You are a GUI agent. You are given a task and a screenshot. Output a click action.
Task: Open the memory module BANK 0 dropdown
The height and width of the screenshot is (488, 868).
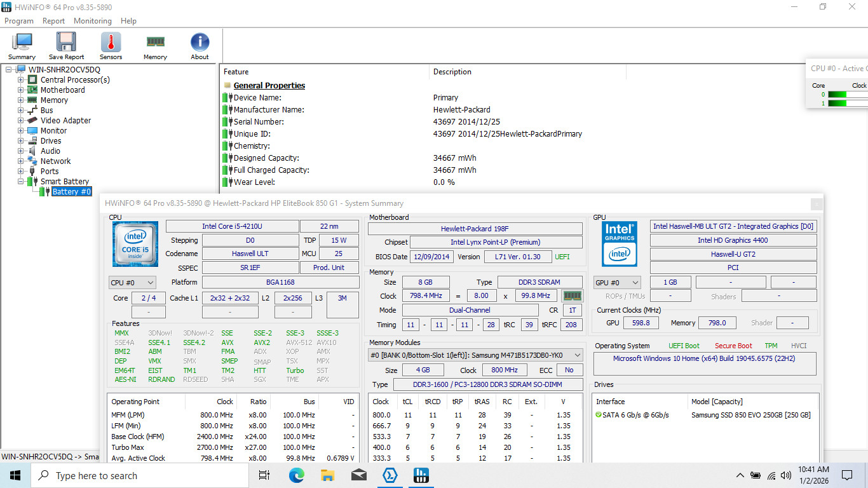tap(475, 355)
